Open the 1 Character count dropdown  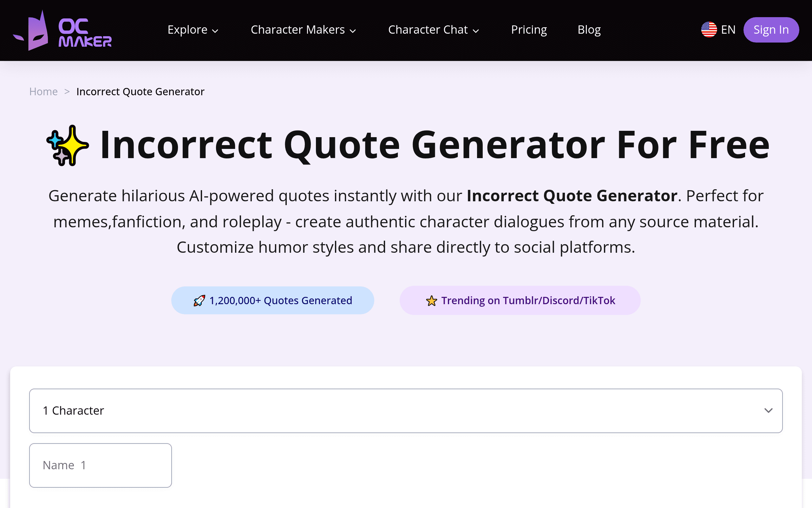(406, 411)
